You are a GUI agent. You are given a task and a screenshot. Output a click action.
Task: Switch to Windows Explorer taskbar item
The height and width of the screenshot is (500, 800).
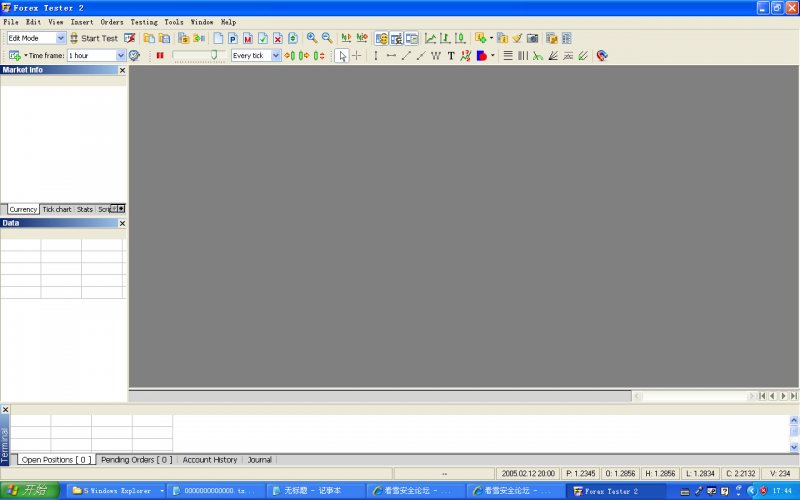tap(117, 491)
